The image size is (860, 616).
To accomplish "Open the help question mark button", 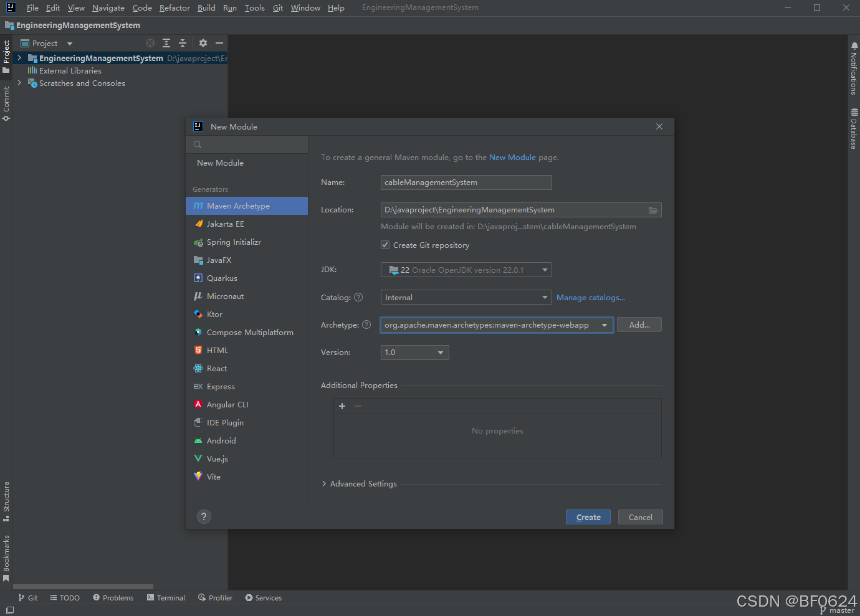I will [x=204, y=516].
